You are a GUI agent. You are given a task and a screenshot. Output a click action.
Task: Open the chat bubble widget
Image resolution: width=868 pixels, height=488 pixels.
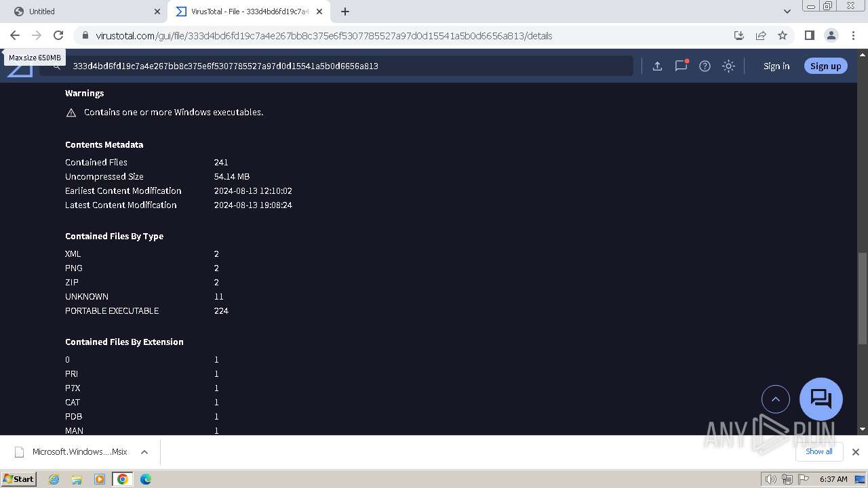(821, 399)
